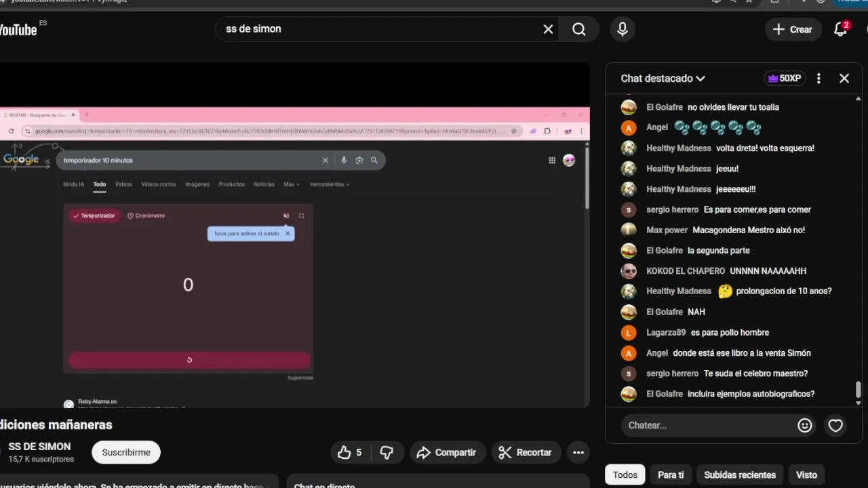This screenshot has width=868, height=488.
Task: Open the Crear button
Action: (793, 29)
